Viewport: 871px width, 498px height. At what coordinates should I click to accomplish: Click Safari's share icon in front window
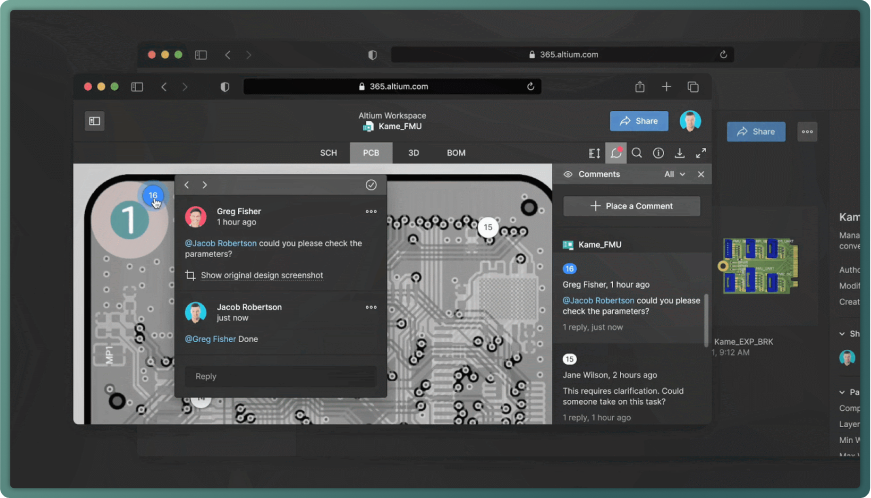640,87
